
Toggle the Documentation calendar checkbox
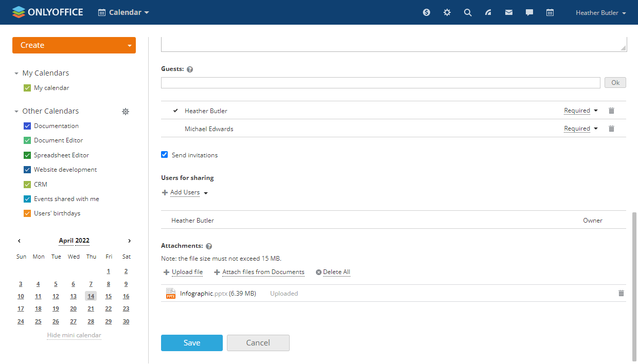tap(27, 126)
